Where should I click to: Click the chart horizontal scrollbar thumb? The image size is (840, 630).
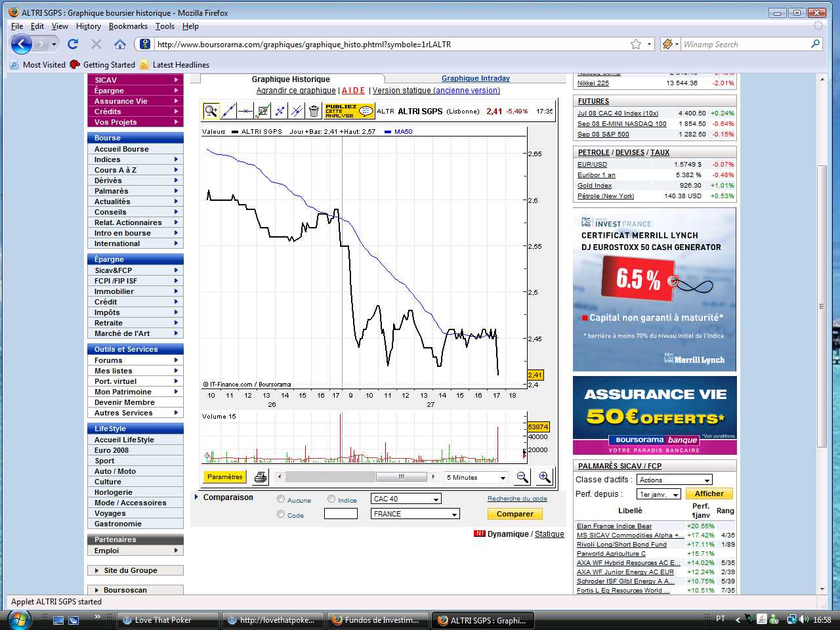point(402,477)
